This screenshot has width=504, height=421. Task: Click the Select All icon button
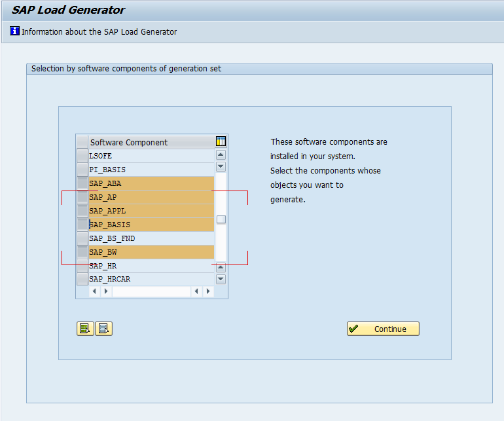[85, 329]
